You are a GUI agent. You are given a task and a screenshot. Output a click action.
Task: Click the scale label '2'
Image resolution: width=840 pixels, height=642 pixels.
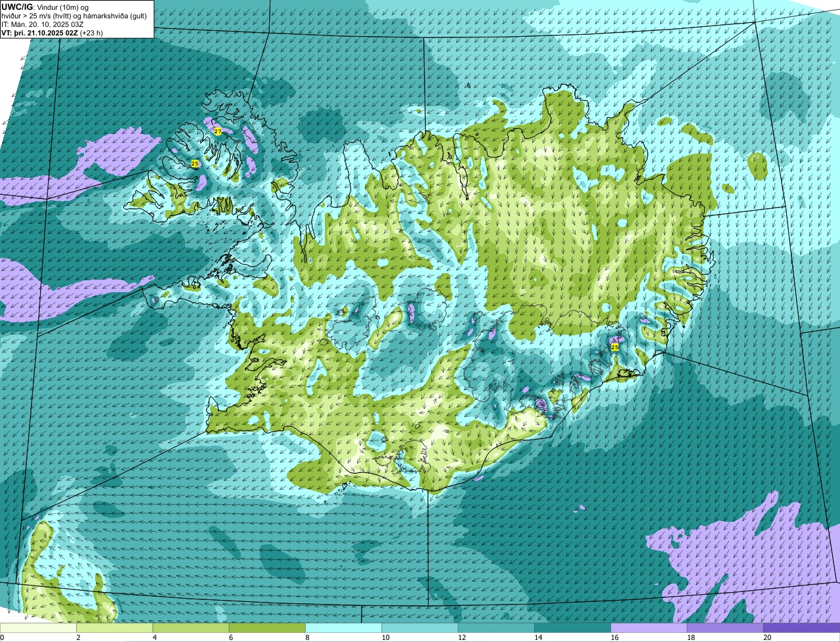coord(78,637)
